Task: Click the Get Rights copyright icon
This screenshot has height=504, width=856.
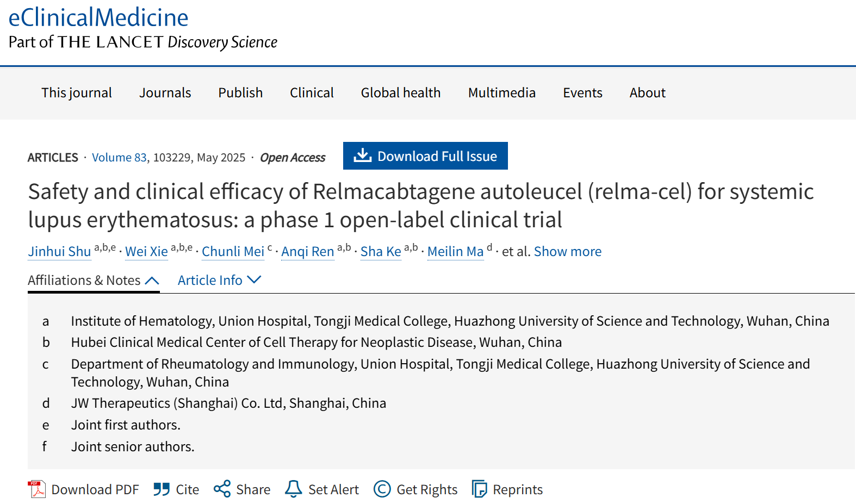Action: click(382, 489)
